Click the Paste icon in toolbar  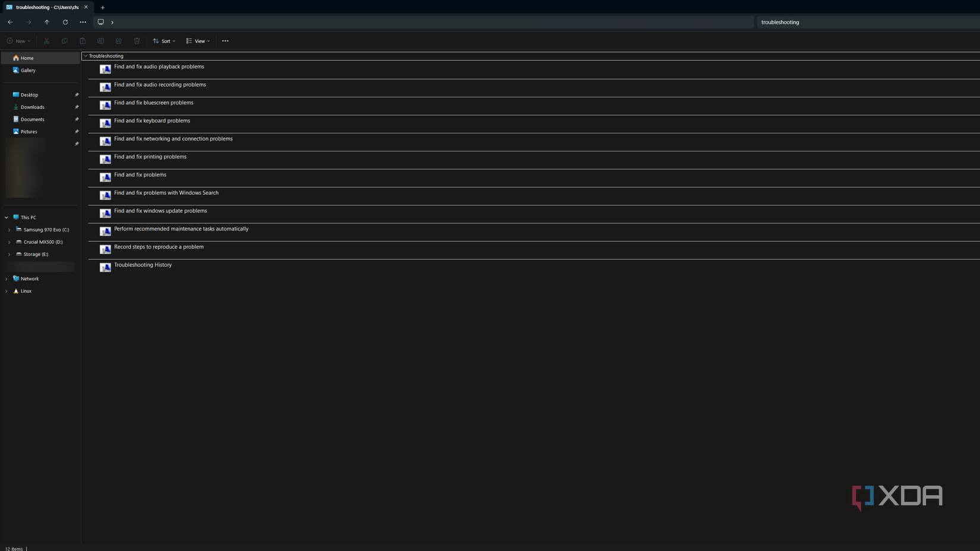tap(83, 41)
